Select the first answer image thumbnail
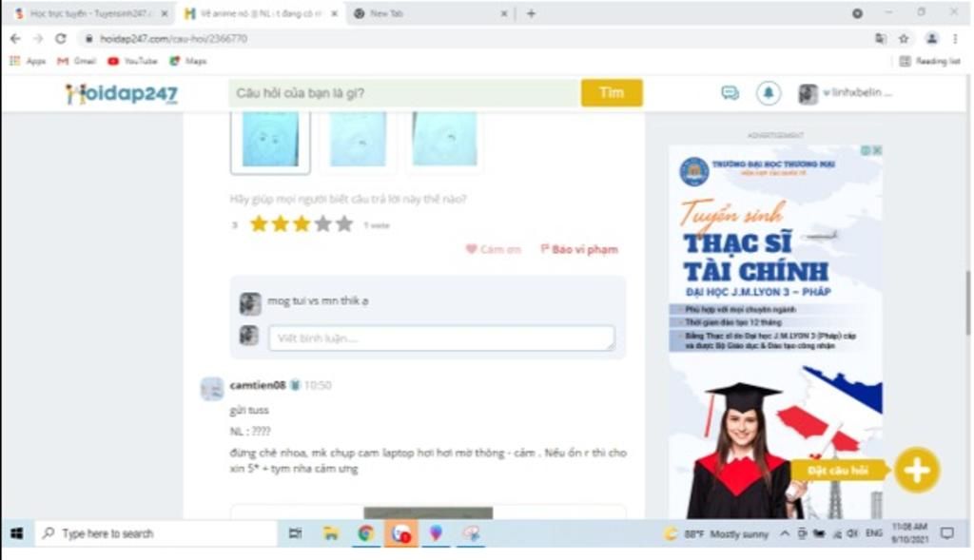This screenshot has width=974, height=560. click(270, 142)
